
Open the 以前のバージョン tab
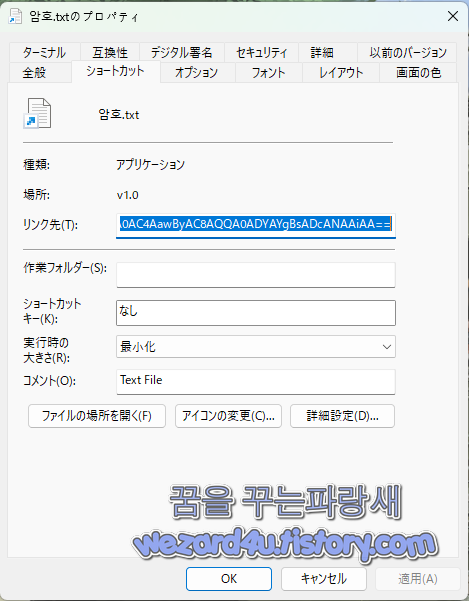pos(408,53)
